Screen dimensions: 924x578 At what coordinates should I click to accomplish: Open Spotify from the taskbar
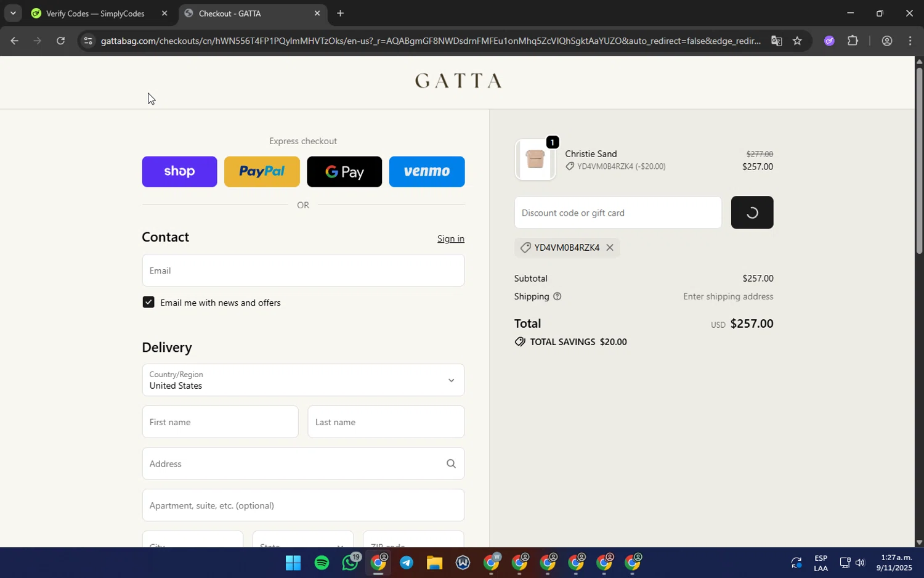point(322,563)
